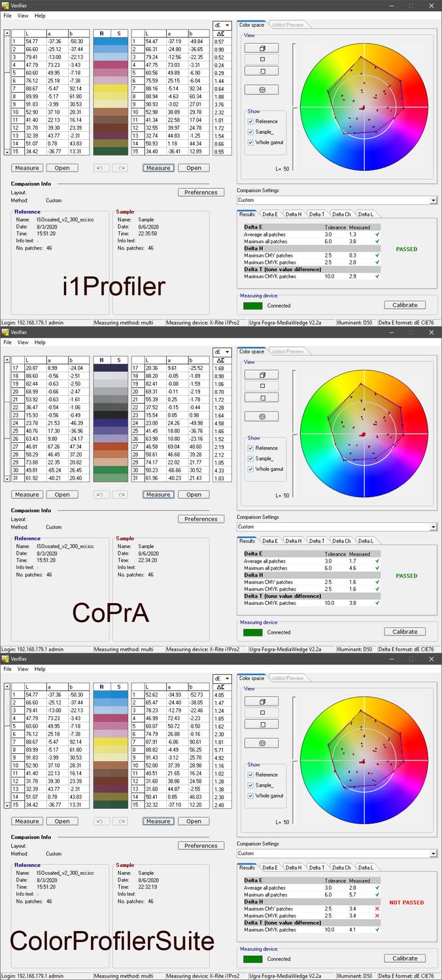Disable Sample_ display in ColorProfilerSuite window
Viewport: 442px width, 980px height.
[251, 785]
